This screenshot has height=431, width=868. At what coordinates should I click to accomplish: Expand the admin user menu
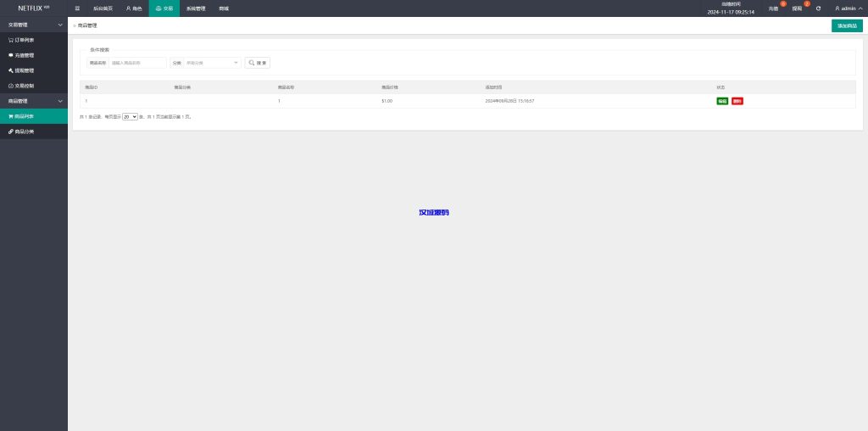pyautogui.click(x=845, y=8)
